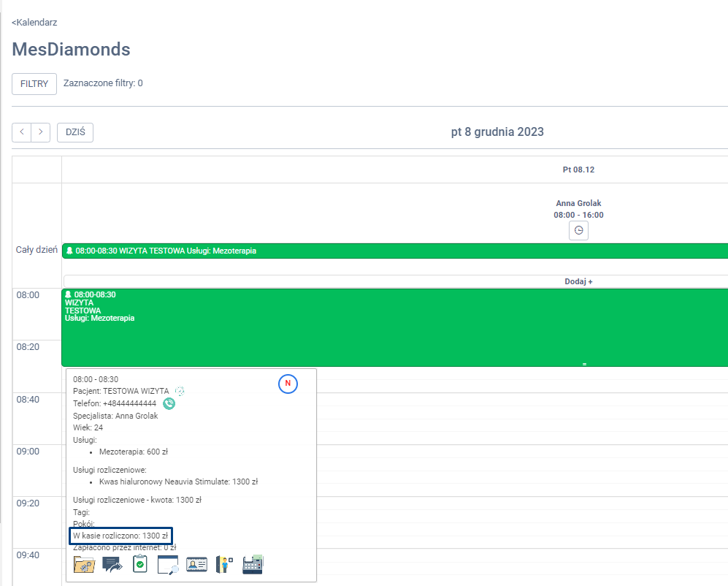The width and height of the screenshot is (728, 586).
Task: Click the green phone call icon
Action: tap(169, 403)
